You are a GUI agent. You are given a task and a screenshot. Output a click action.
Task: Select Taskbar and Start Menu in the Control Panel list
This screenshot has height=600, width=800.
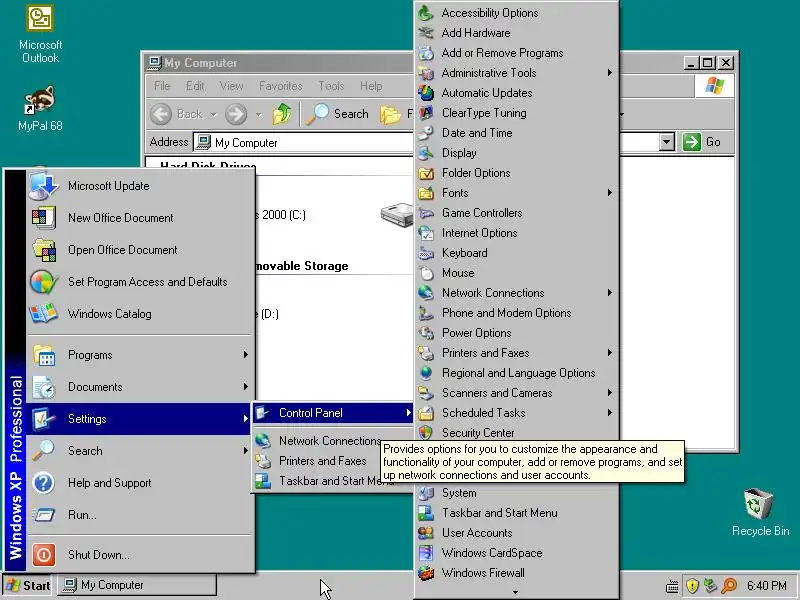click(x=516, y=513)
